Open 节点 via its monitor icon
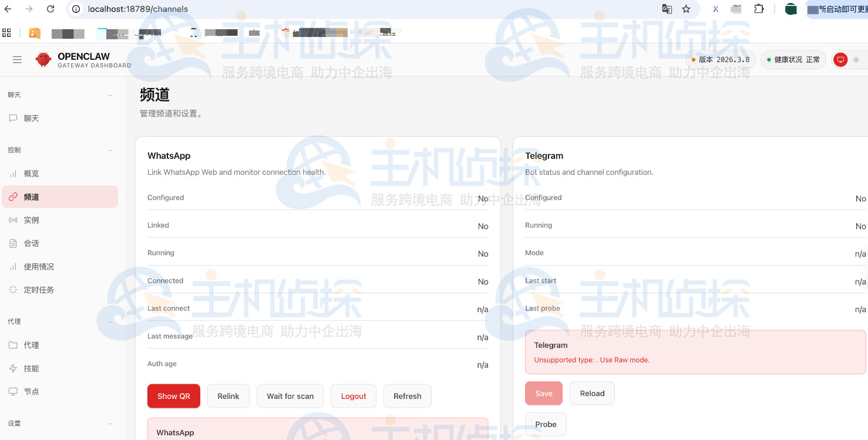Screen dimensions: 868x440 [x=13, y=391]
